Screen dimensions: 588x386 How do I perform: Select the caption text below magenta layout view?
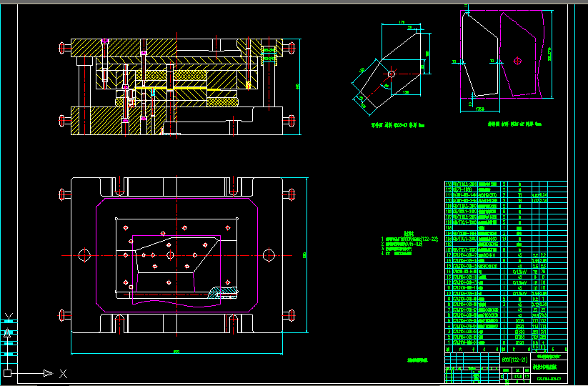(x=514, y=124)
